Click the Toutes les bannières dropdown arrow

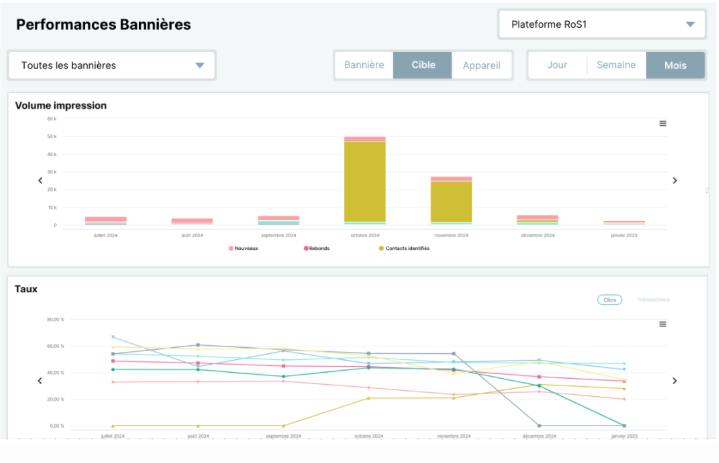(199, 66)
